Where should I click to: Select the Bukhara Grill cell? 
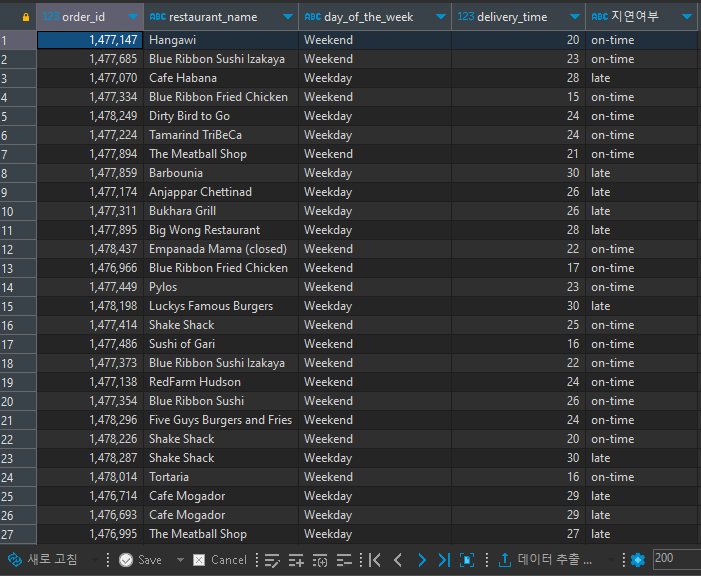[221, 211]
